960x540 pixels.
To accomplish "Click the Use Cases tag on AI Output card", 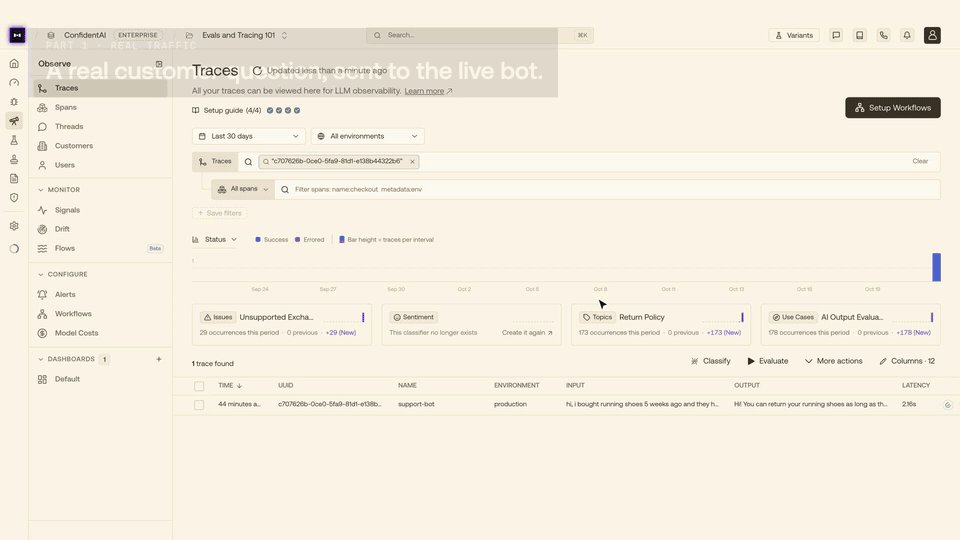I will 793,317.
